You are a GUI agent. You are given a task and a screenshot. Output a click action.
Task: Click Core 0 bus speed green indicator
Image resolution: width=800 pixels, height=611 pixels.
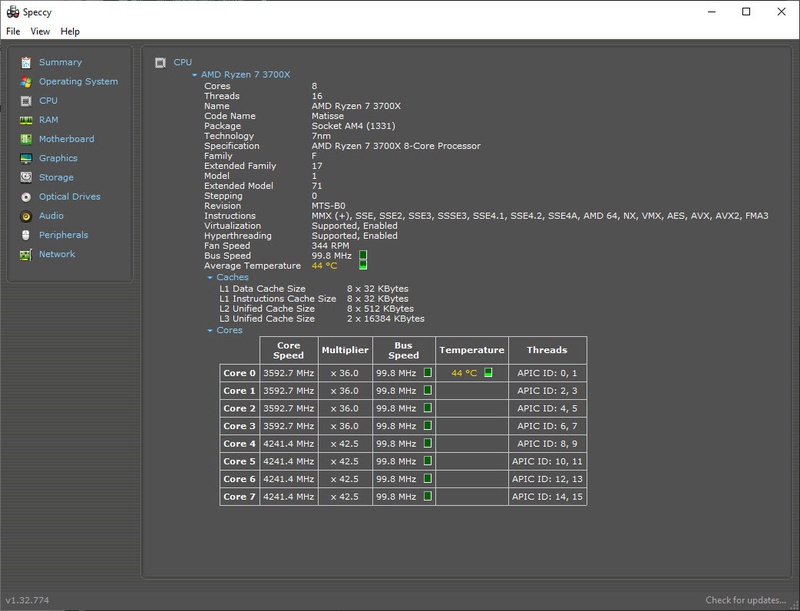(428, 373)
